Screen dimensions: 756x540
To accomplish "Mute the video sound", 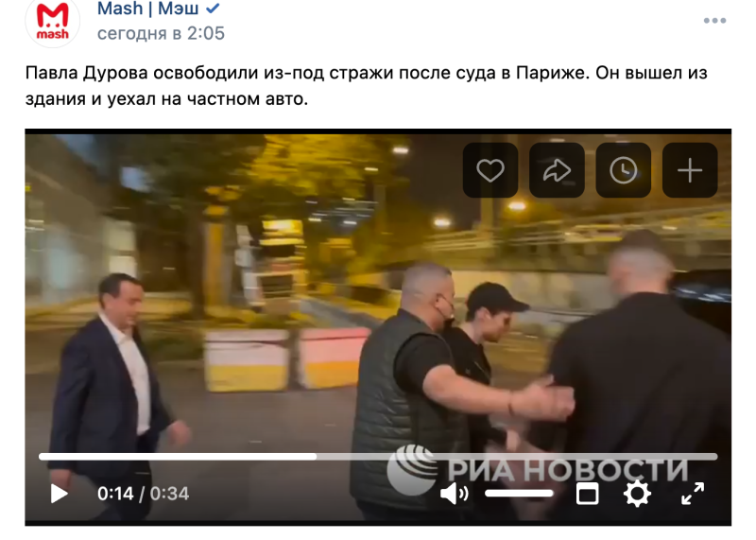I will click(x=454, y=494).
